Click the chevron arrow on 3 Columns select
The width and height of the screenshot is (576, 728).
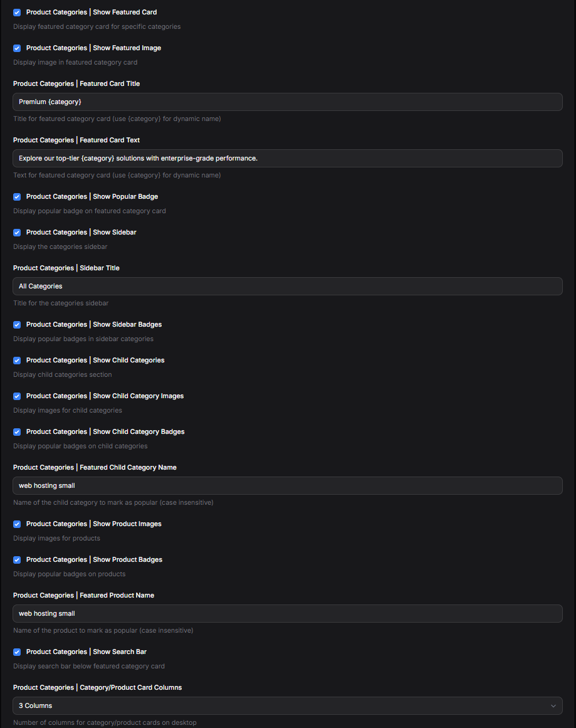[553, 706]
